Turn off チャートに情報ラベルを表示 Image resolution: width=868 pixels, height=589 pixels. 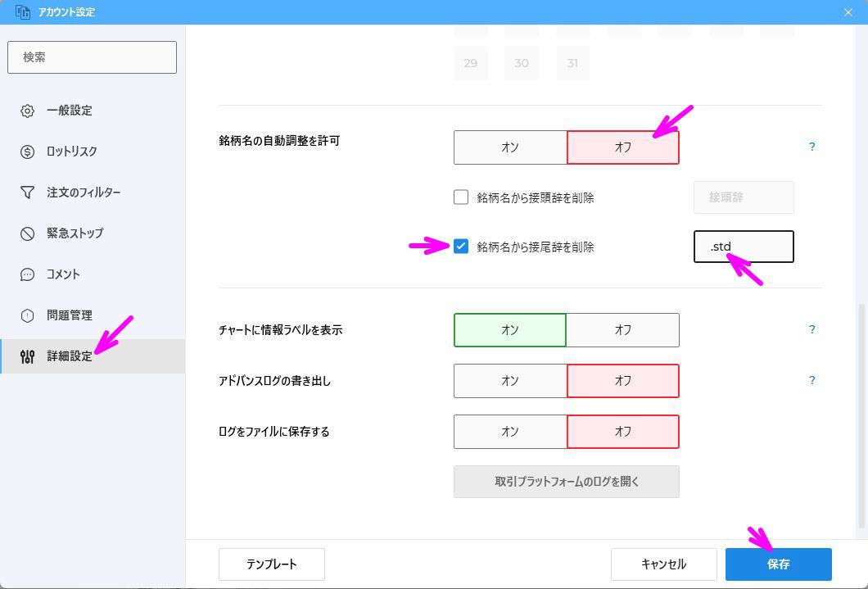tap(622, 329)
